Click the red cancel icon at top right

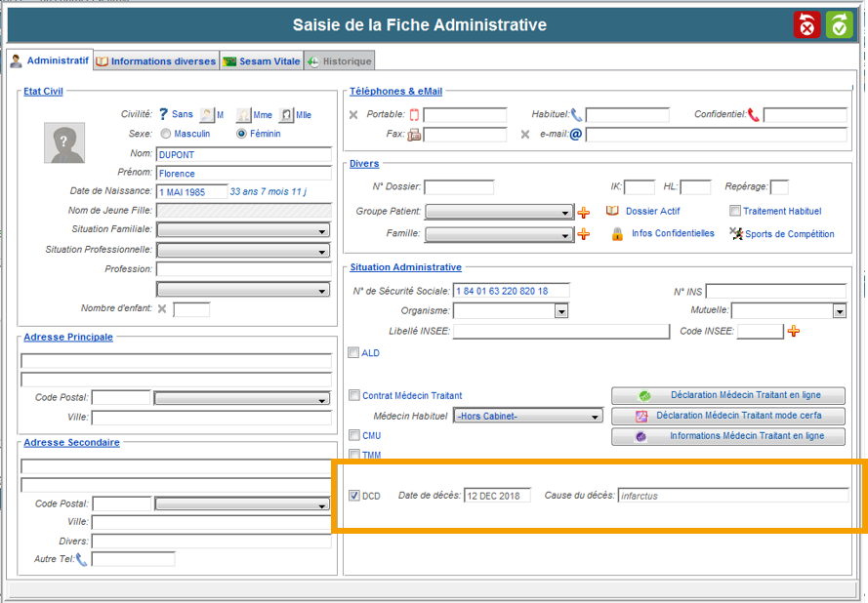807,25
